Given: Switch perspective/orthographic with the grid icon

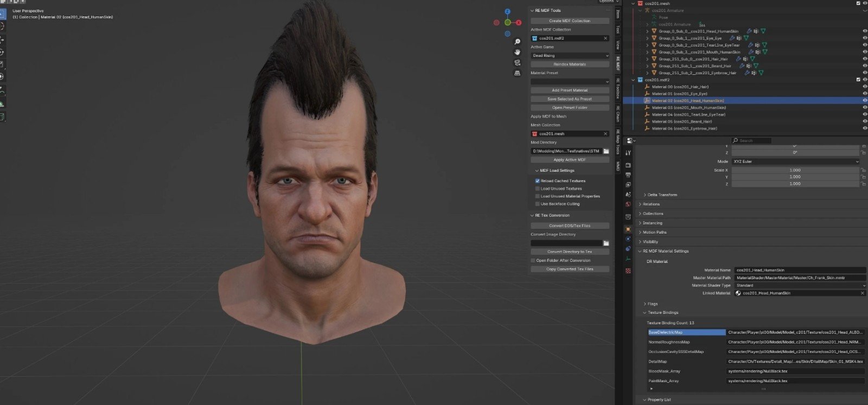Looking at the screenshot, I should [x=518, y=73].
